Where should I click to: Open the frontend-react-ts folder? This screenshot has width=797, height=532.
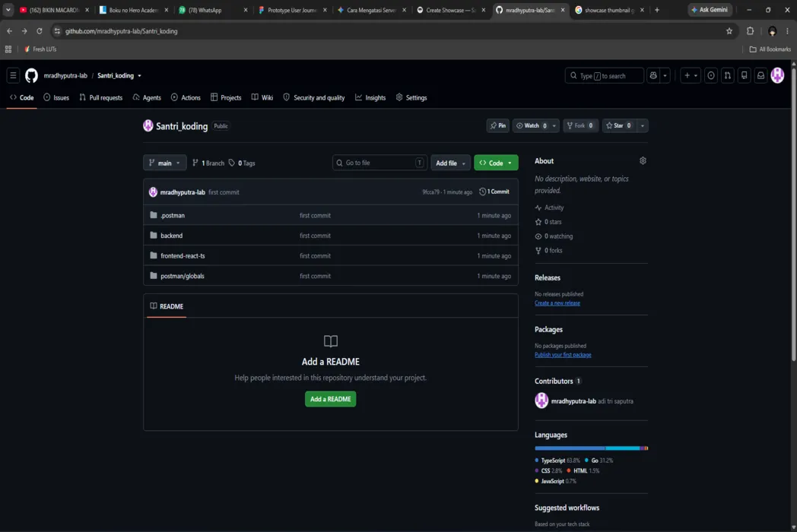tap(183, 255)
